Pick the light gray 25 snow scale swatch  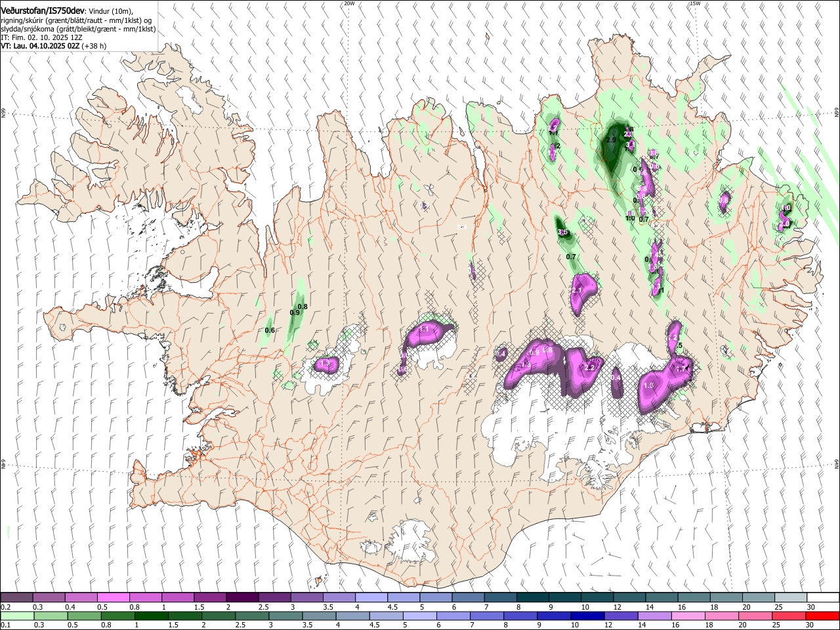[791, 597]
